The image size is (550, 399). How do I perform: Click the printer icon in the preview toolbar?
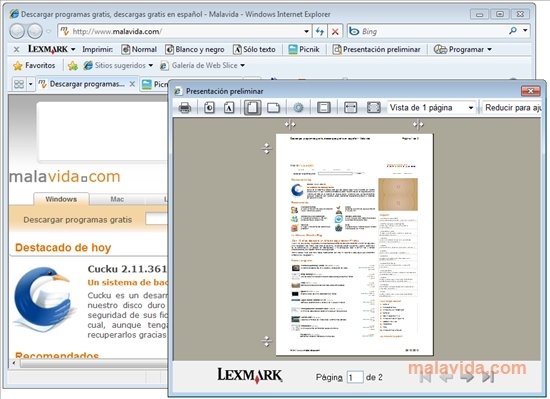pyautogui.click(x=185, y=108)
